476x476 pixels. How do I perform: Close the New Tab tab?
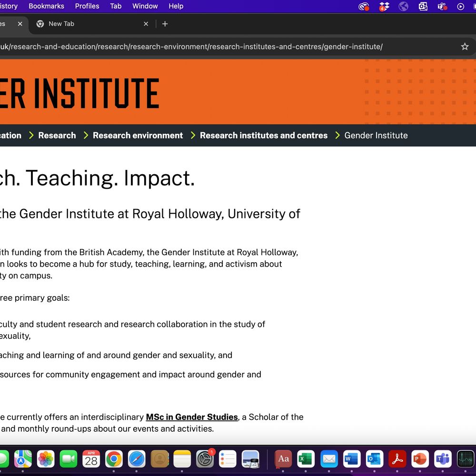coord(146,24)
